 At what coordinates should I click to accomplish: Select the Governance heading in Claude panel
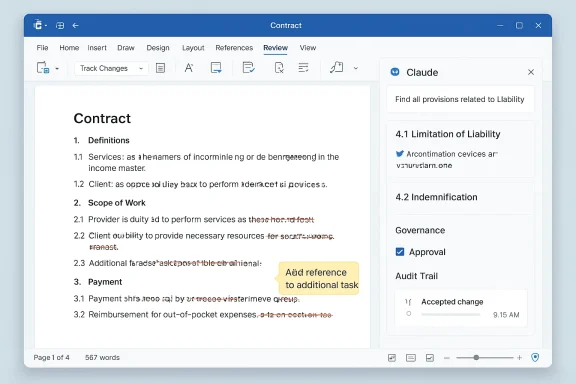pyautogui.click(x=420, y=230)
